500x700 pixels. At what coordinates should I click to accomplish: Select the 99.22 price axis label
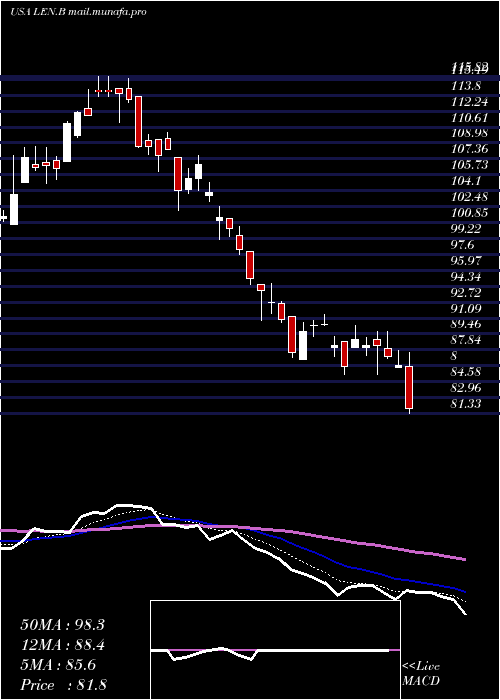[x=466, y=229]
